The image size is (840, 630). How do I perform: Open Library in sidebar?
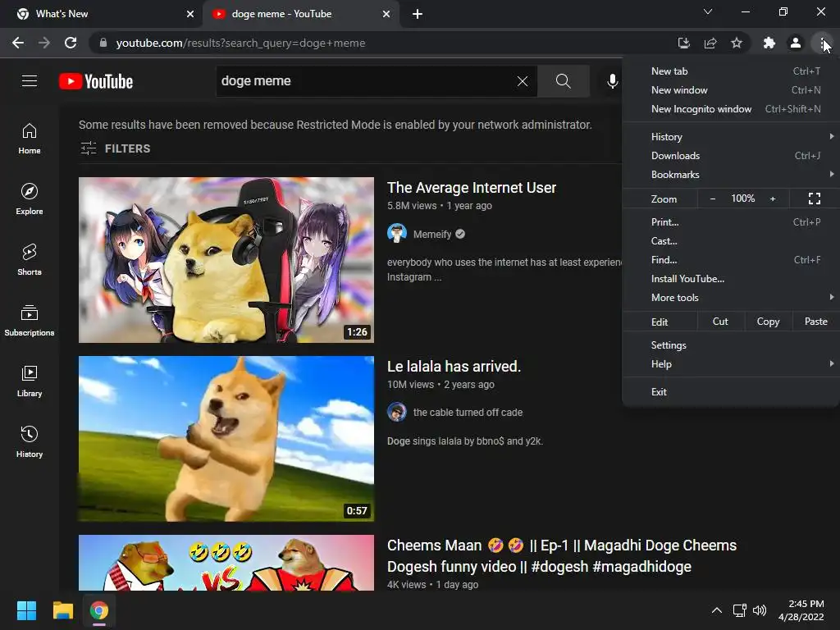30,381
